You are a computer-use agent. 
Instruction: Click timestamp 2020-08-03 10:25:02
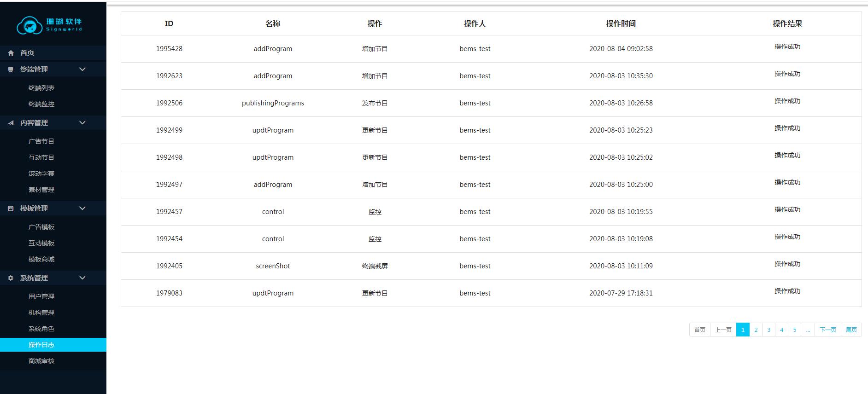coord(621,157)
